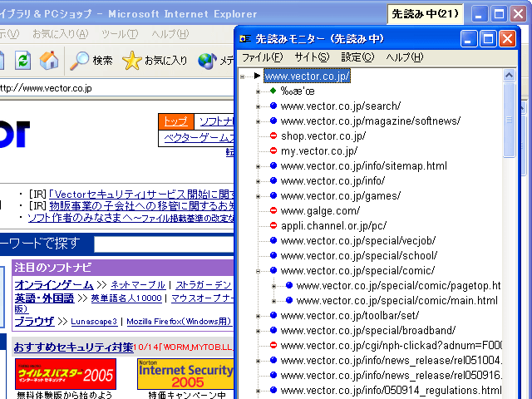Click red stop icon beside my.vector.co.jp/
The width and height of the screenshot is (532, 399).
coord(273,150)
